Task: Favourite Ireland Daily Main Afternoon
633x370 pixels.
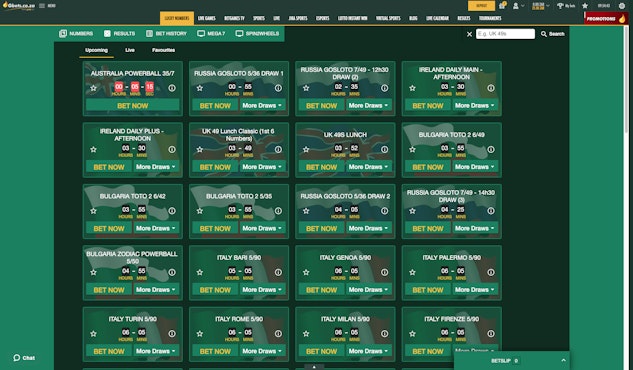Action: (x=412, y=88)
